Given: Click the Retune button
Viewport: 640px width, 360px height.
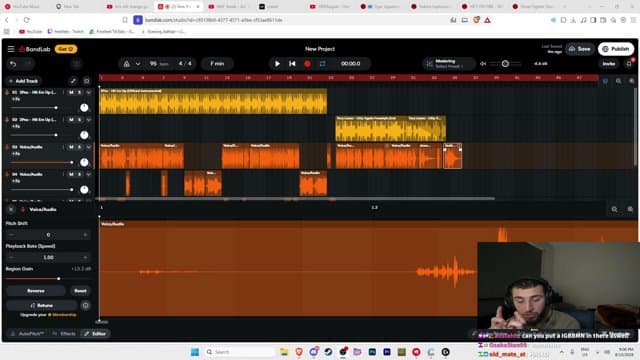Looking at the screenshot, I should [42, 305].
